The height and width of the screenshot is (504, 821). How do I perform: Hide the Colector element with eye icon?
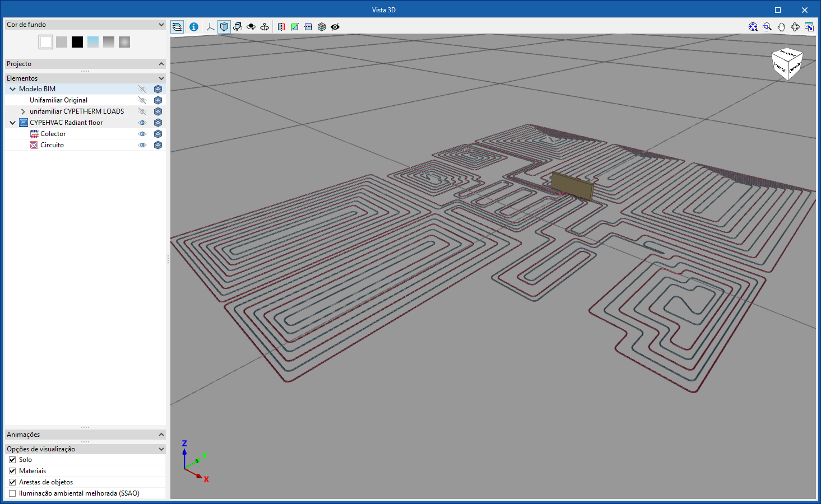[142, 134]
